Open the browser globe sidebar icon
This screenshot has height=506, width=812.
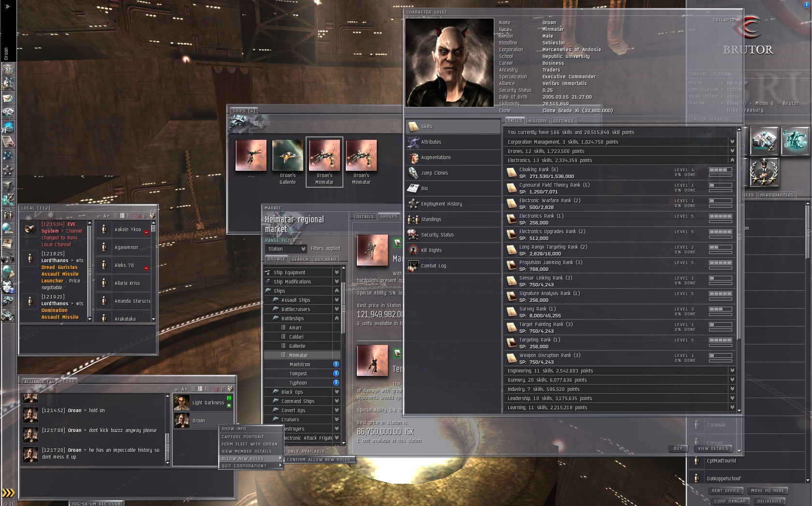click(x=8, y=228)
